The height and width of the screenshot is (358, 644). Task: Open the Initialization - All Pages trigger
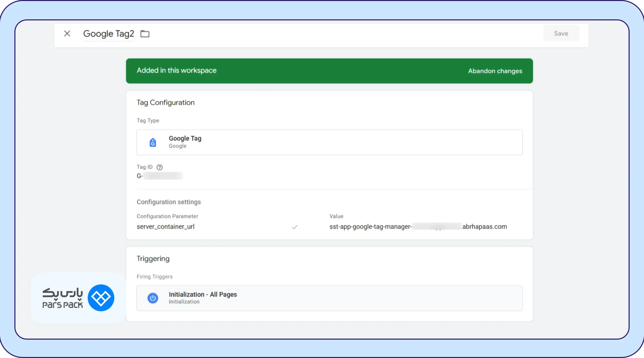coord(330,298)
